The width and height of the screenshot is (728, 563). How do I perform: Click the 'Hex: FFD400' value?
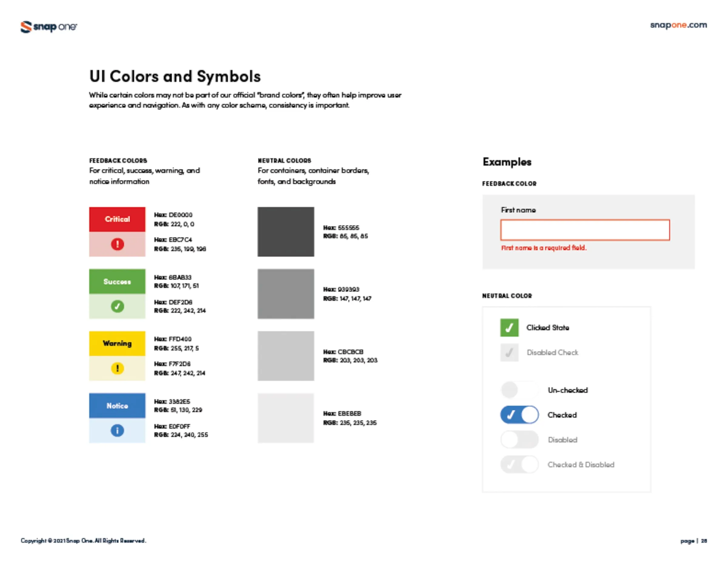tap(173, 339)
